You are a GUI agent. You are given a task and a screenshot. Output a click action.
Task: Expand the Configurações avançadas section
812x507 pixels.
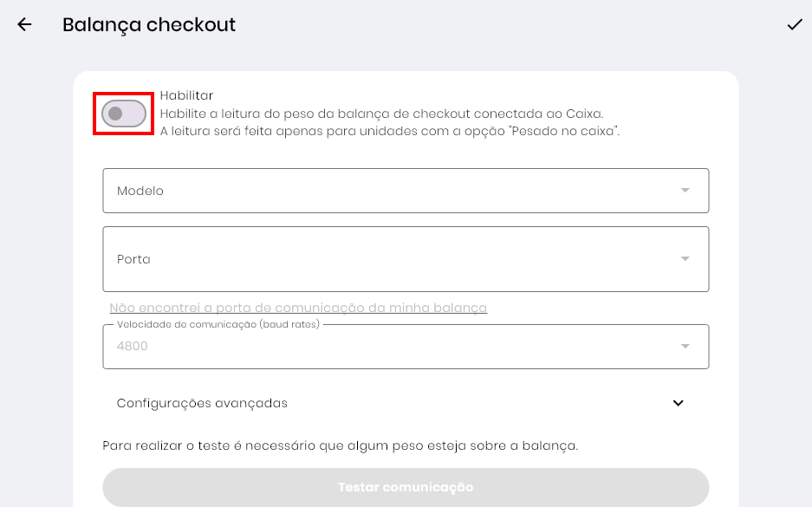(203, 403)
